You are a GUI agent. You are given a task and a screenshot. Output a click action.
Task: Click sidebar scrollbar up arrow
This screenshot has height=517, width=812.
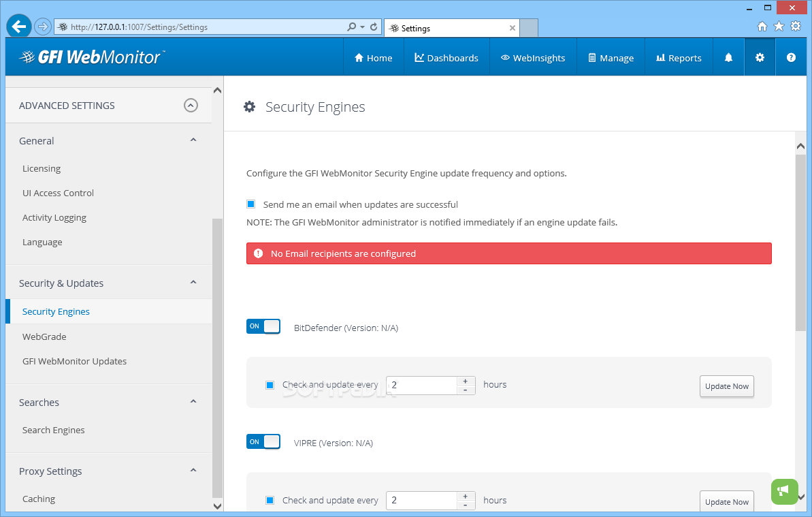(x=218, y=91)
